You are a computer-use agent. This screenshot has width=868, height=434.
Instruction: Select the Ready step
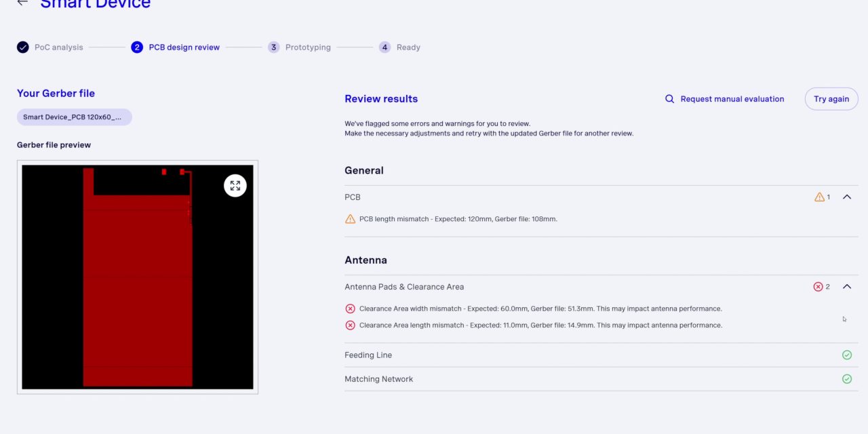click(x=408, y=47)
